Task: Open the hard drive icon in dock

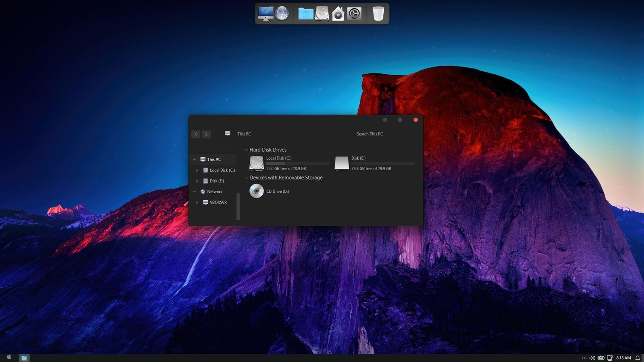Action: [x=322, y=13]
